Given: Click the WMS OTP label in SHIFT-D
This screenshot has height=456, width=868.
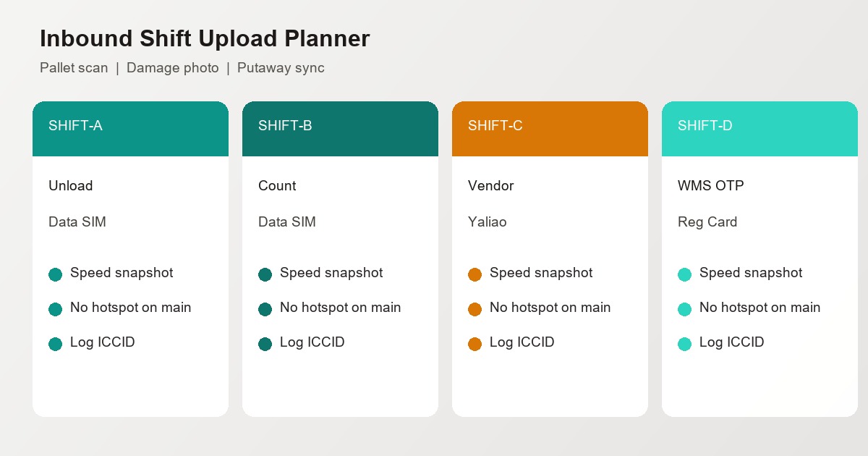Looking at the screenshot, I should (x=711, y=186).
